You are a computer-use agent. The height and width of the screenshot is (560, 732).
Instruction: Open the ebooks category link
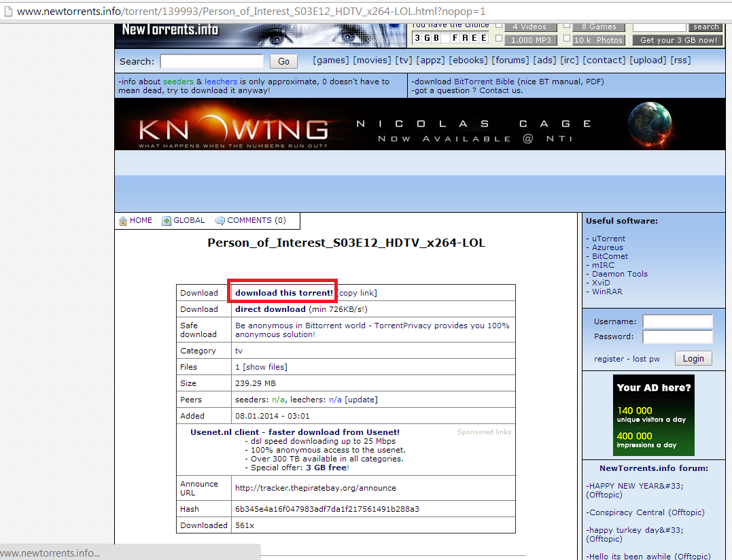[468, 60]
